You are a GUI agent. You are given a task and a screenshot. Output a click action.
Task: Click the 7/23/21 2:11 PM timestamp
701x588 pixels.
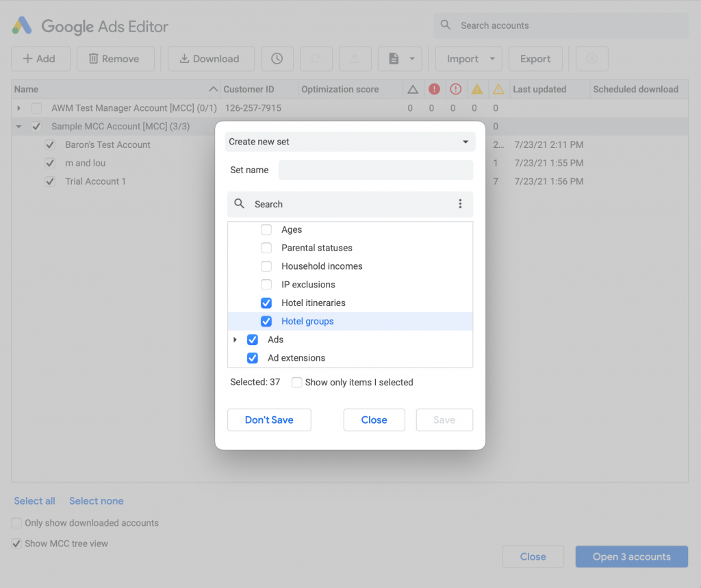point(548,144)
